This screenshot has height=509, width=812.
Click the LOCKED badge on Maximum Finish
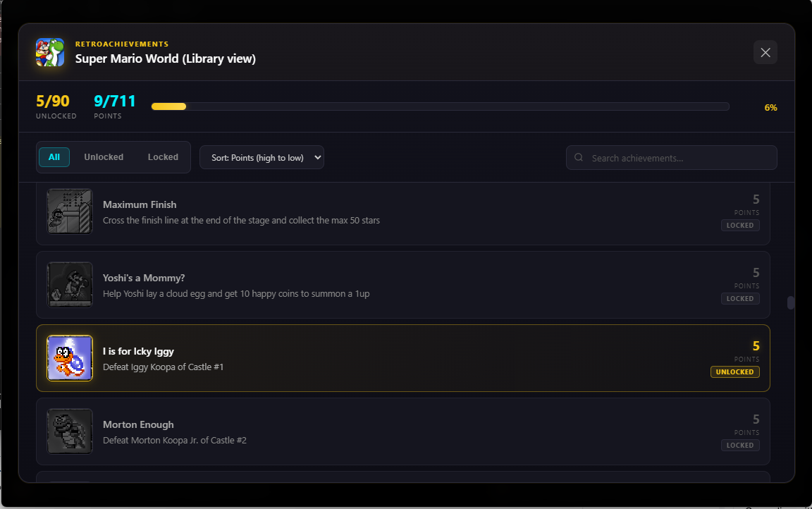pos(740,226)
